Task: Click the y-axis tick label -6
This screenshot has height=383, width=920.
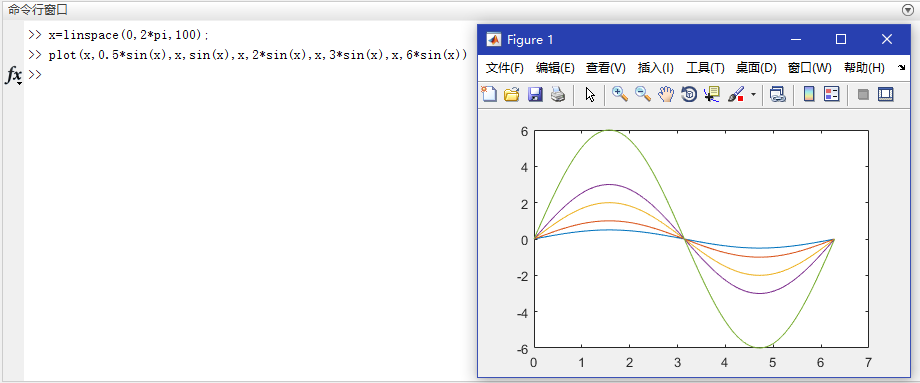Action: point(522,349)
